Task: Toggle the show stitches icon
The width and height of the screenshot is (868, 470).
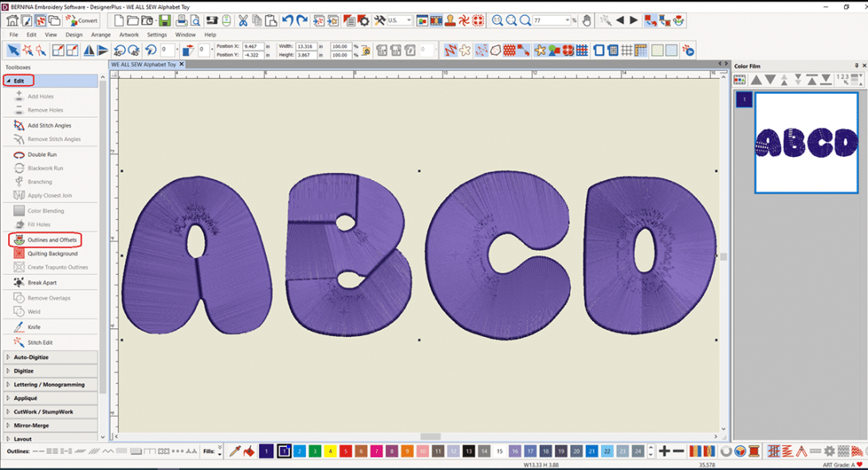Action: coord(450,50)
